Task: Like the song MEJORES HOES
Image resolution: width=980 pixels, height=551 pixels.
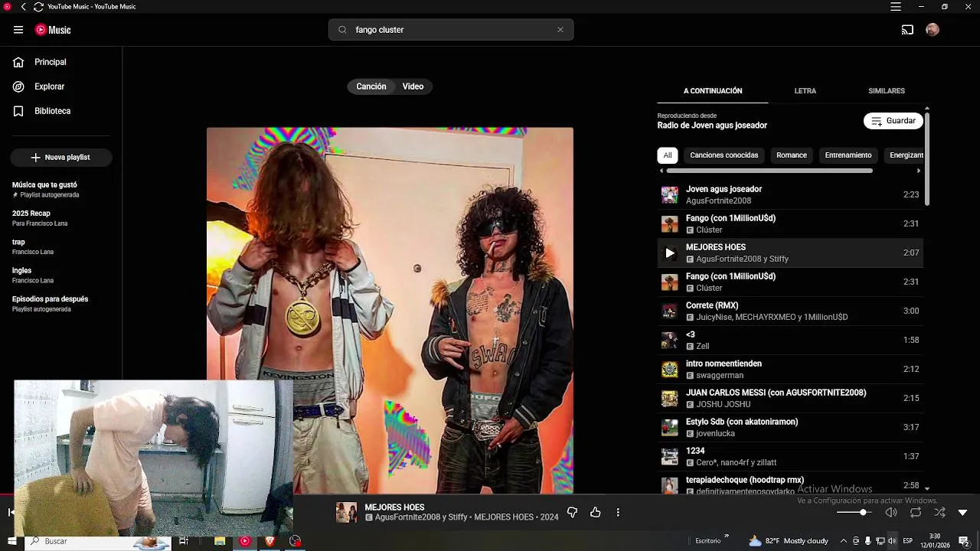Action: tap(595, 513)
